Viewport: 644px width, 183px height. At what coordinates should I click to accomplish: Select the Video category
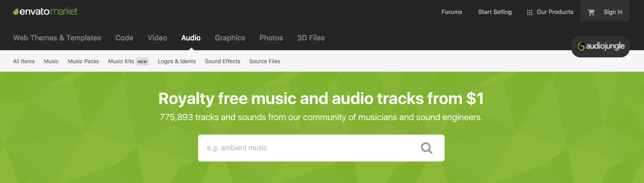pos(157,38)
